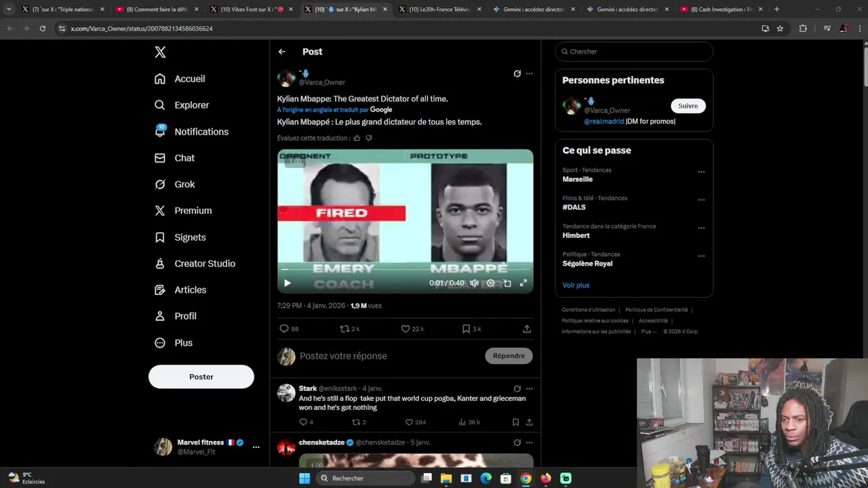Reload the page
Viewport: 868px width, 488px height.
pos(42,28)
